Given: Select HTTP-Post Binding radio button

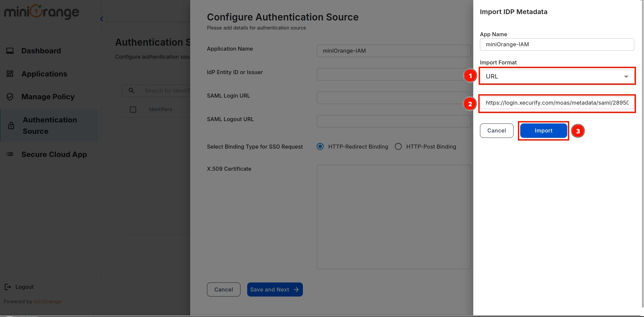Looking at the screenshot, I should coord(398,147).
